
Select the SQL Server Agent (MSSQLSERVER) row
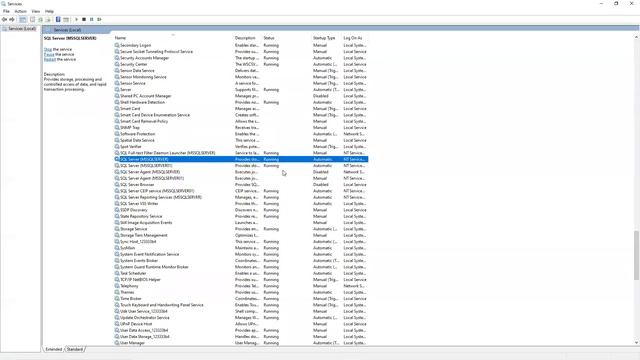point(241,172)
